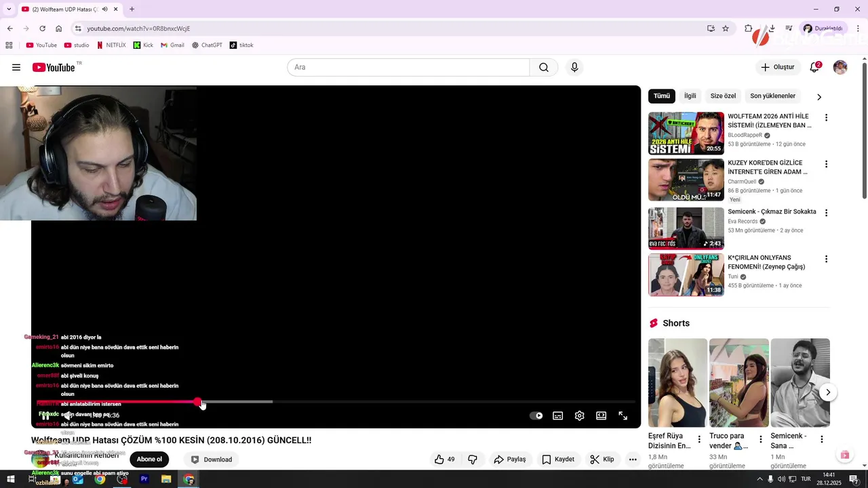This screenshot has height=488, width=868.
Task: Select the Son yüklenenler filter chip
Action: (x=772, y=96)
